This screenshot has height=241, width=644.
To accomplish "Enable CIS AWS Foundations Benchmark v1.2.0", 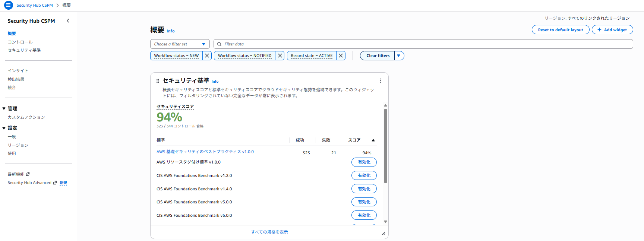I will click(x=364, y=175).
